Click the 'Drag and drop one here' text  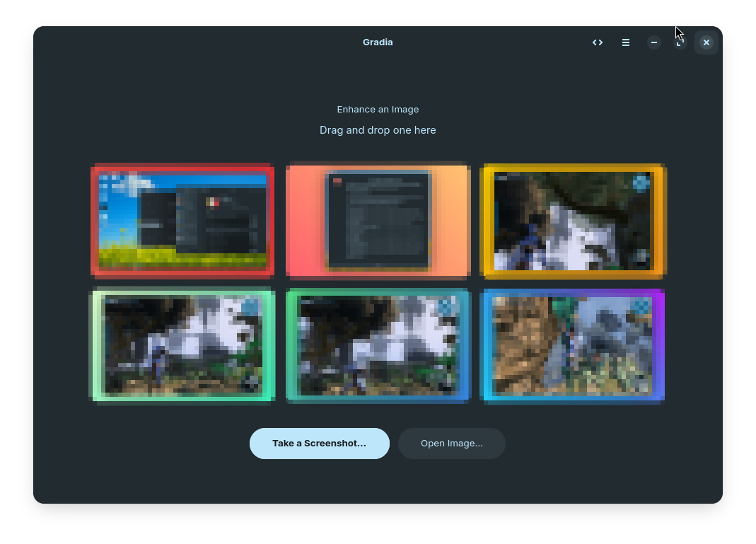coord(378,130)
